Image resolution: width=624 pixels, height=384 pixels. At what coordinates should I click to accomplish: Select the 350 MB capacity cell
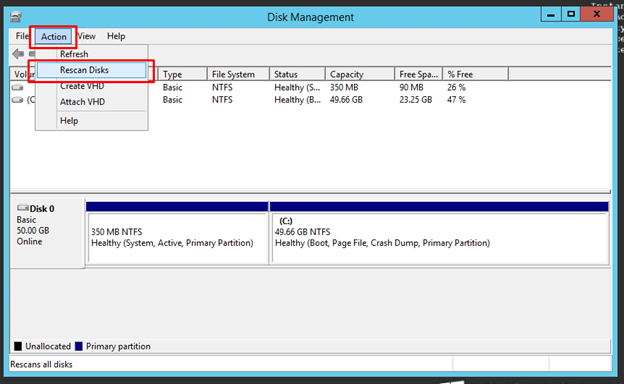click(344, 88)
